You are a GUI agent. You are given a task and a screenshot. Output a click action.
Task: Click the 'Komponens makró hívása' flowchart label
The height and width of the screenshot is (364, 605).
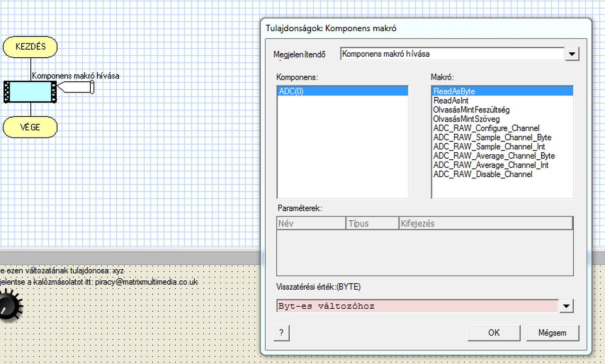(x=76, y=76)
